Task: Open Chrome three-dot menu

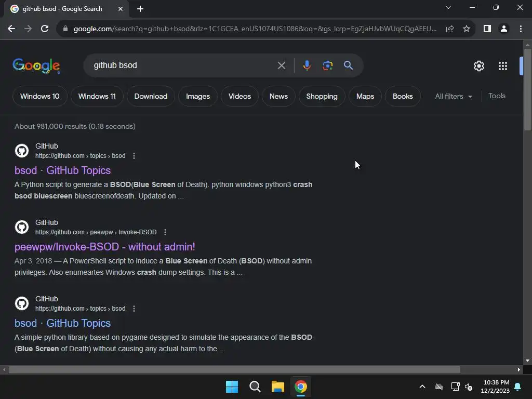Action: [x=521, y=29]
